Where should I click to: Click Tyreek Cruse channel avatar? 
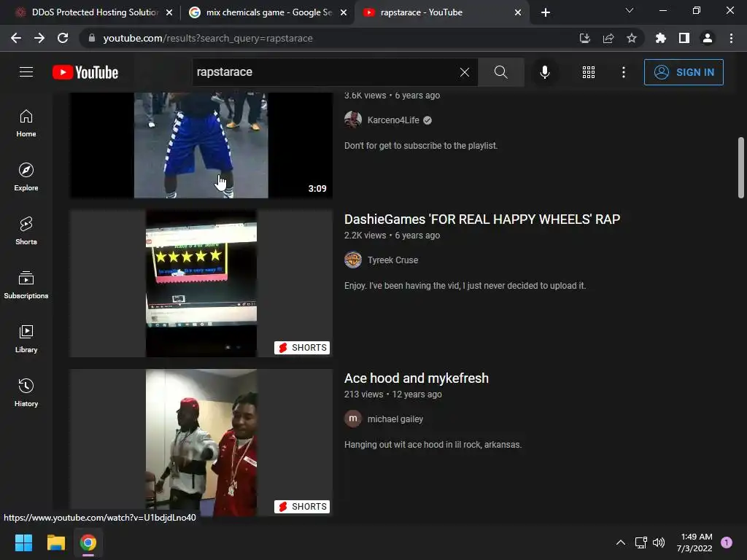point(353,260)
